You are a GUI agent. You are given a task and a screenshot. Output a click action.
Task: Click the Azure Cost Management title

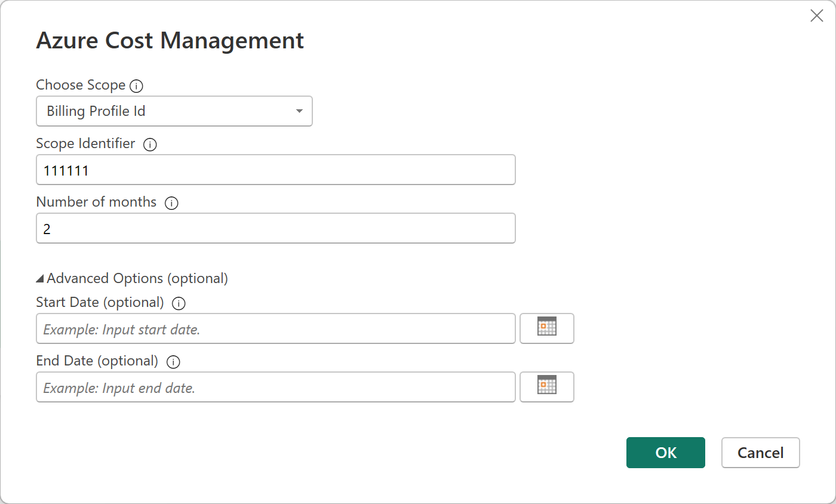[x=170, y=40]
